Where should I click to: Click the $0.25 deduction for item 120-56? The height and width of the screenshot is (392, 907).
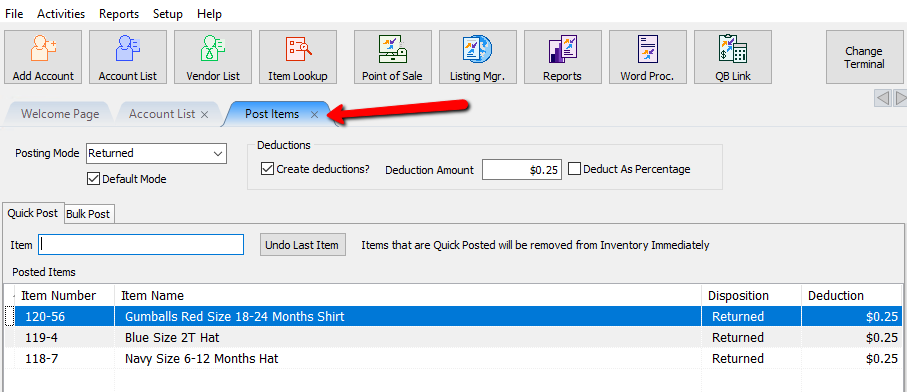click(x=882, y=317)
